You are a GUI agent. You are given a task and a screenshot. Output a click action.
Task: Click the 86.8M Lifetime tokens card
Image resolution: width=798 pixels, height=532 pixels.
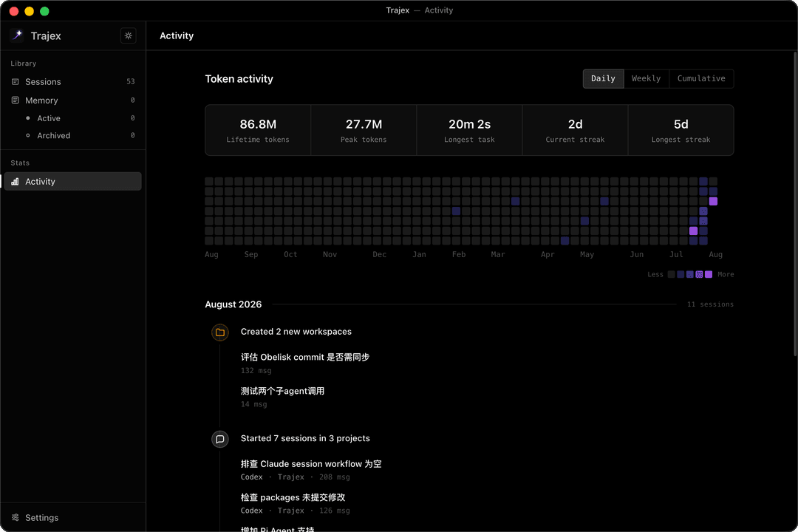[258, 130]
